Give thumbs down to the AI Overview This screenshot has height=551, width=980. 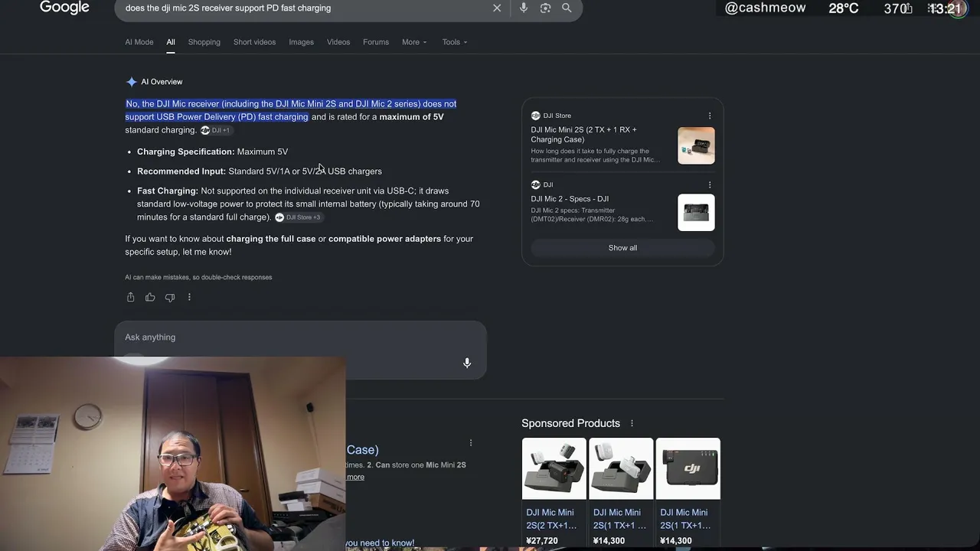170,297
